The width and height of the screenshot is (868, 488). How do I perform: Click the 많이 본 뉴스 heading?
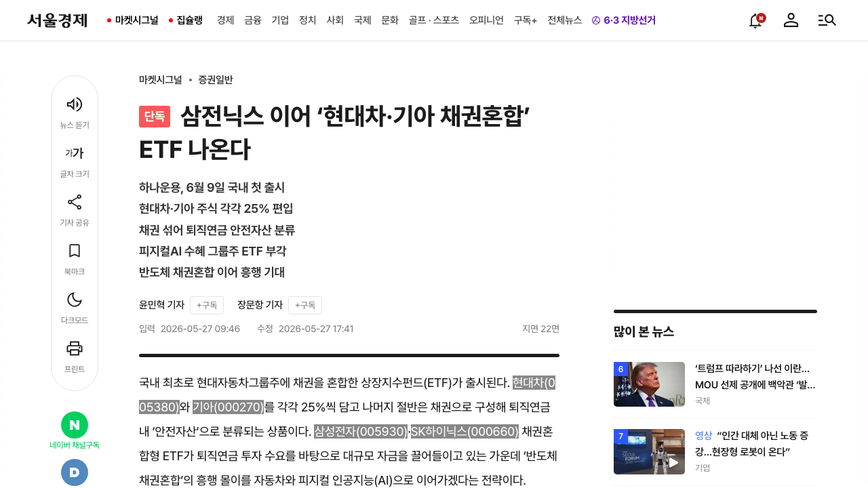pos(644,331)
